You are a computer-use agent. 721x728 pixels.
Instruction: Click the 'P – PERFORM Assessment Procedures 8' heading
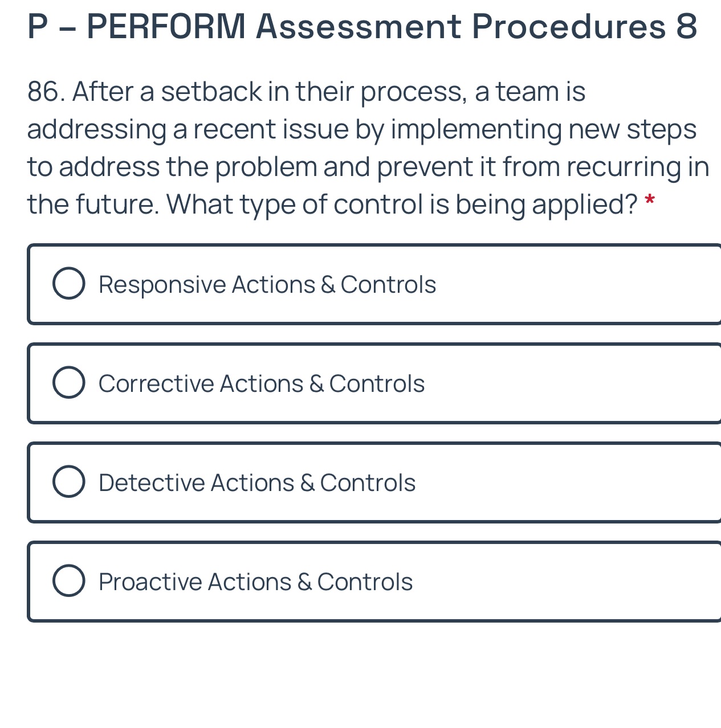pyautogui.click(x=362, y=26)
